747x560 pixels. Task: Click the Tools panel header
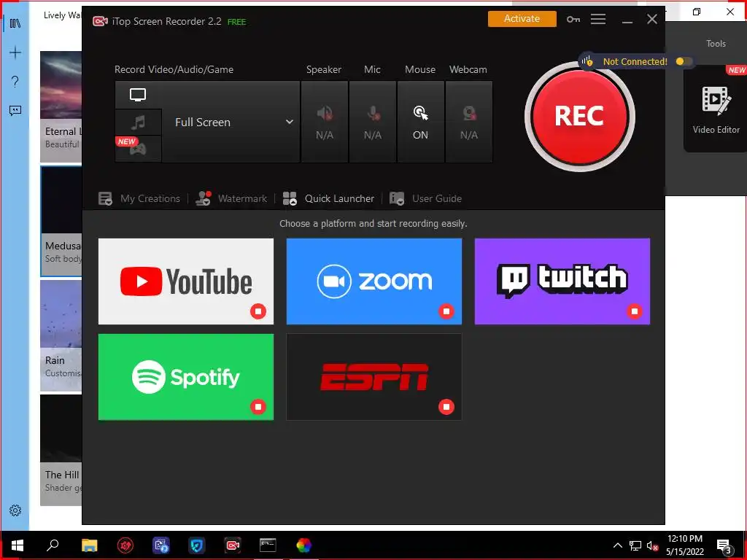(x=716, y=43)
